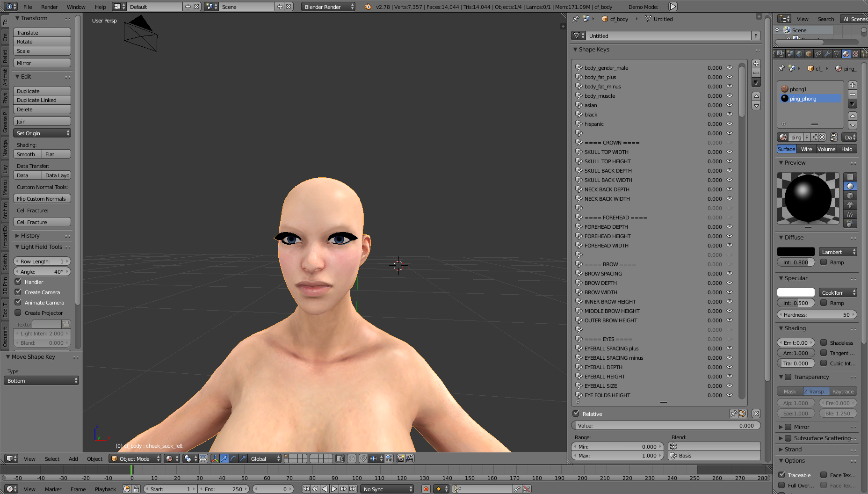Screen dimensions: 868x494
Task: Jump to the timeline's end frame
Action: point(353,489)
